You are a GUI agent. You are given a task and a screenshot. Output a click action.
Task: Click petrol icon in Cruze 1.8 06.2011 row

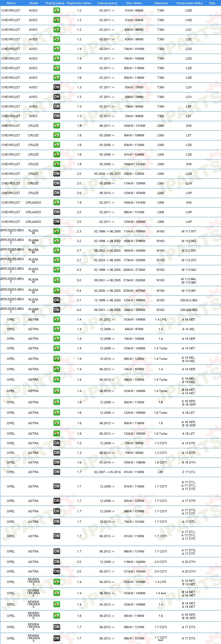(x=57, y=126)
